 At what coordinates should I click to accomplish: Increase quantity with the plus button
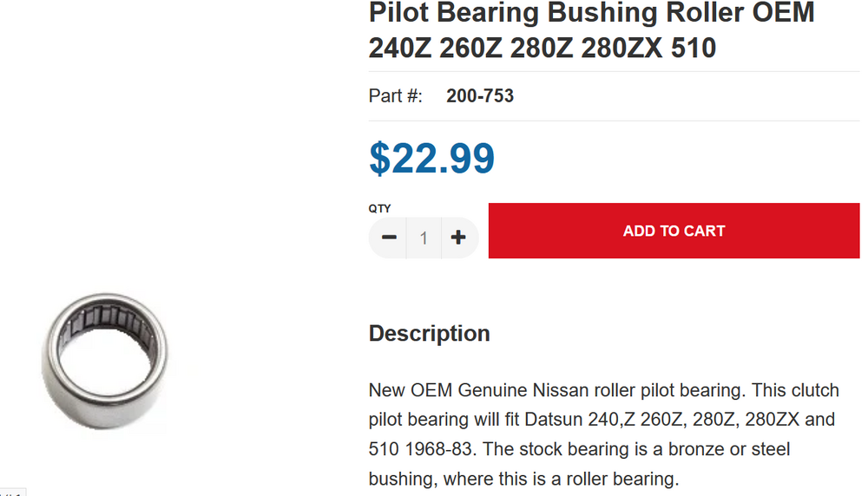(x=459, y=238)
